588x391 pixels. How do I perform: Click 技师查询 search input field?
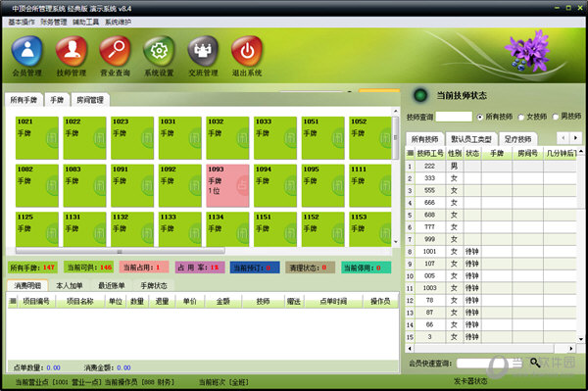tap(454, 117)
